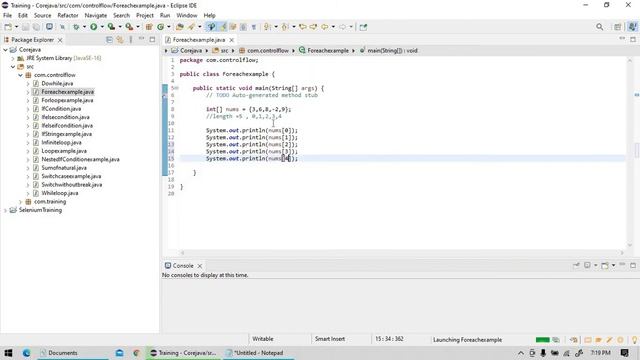Select Switchcaseexample.java in the tree
The width and height of the screenshot is (640, 360).
coord(71,176)
